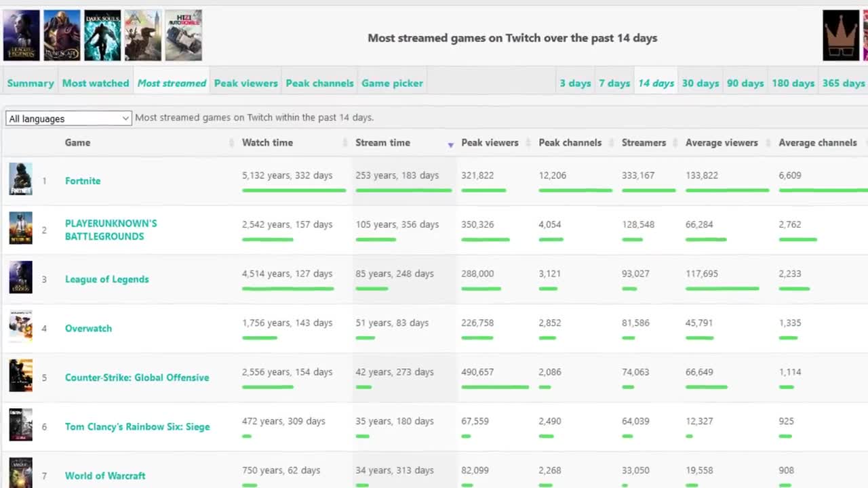The height and width of the screenshot is (488, 868).
Task: Open the Peak viewers tab
Action: pos(245,83)
